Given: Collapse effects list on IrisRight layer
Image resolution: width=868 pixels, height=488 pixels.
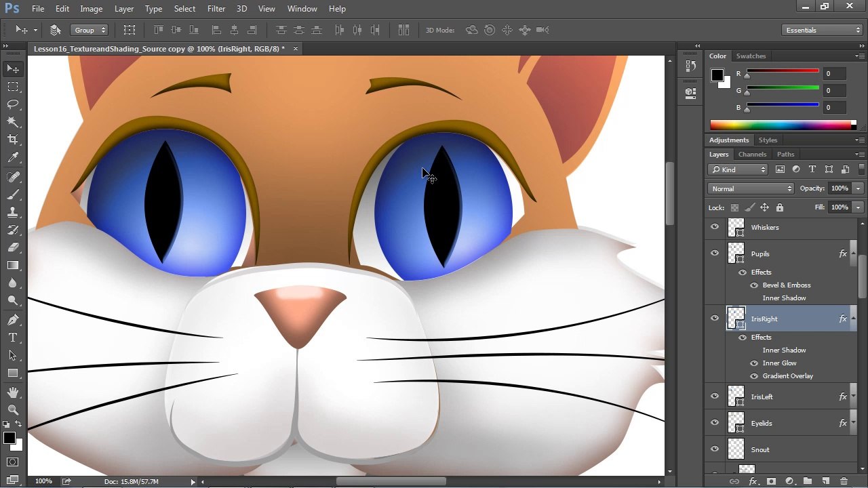Looking at the screenshot, I should 853,319.
